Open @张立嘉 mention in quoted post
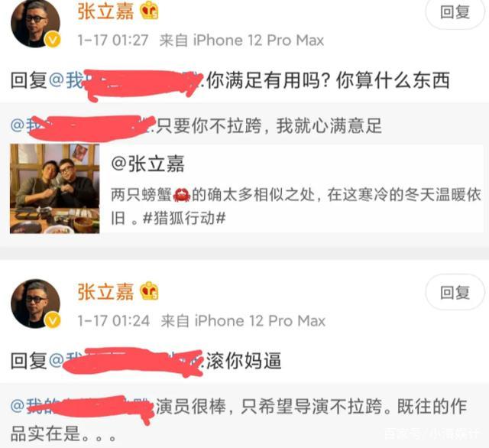The image size is (489, 448). point(147,164)
